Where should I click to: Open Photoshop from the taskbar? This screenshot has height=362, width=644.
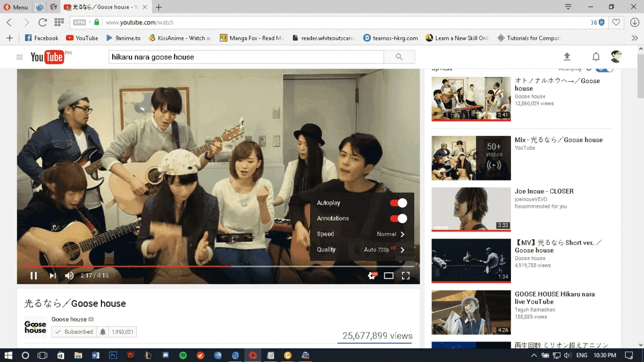113,356
